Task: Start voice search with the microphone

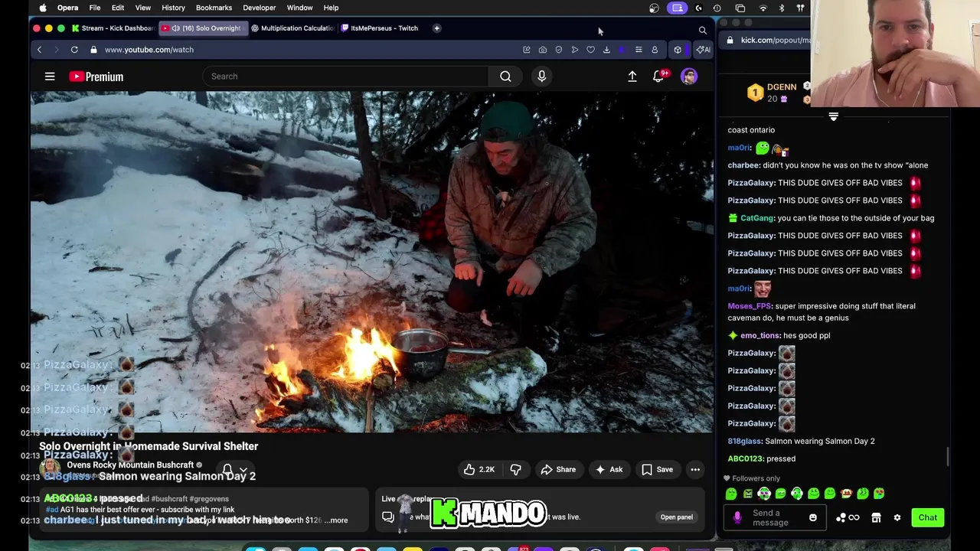Action: [x=541, y=77]
